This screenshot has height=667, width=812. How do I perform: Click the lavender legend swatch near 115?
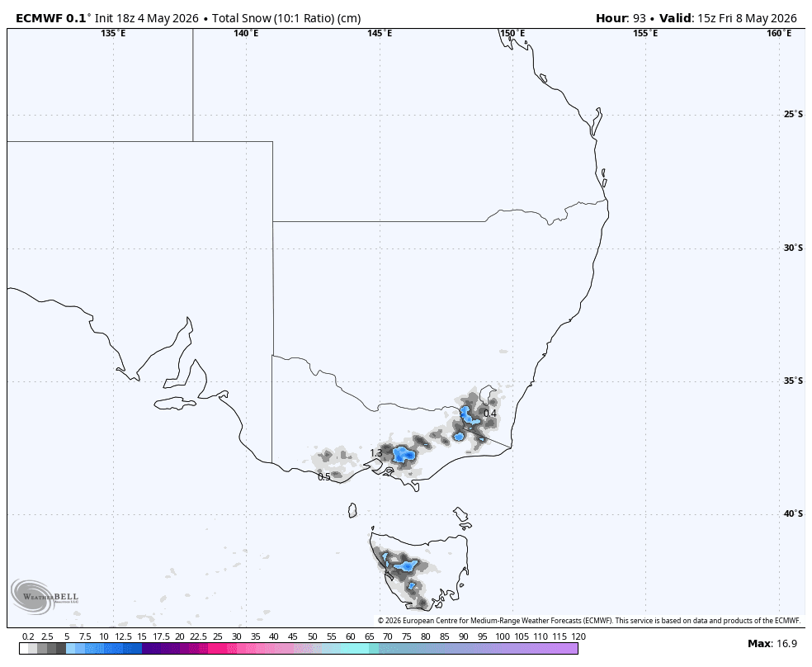(564, 648)
